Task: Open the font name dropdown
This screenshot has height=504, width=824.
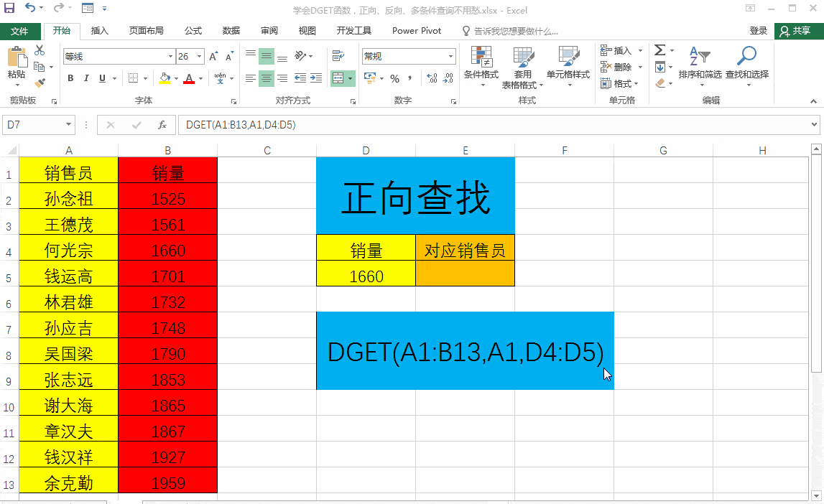Action: click(170, 55)
